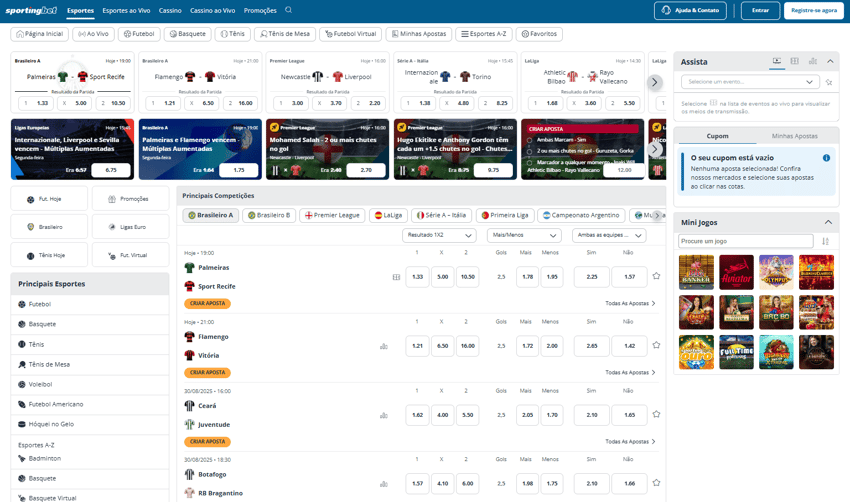Click inside the Procure um jogo search field
The image size is (850, 502).
pyautogui.click(x=745, y=241)
